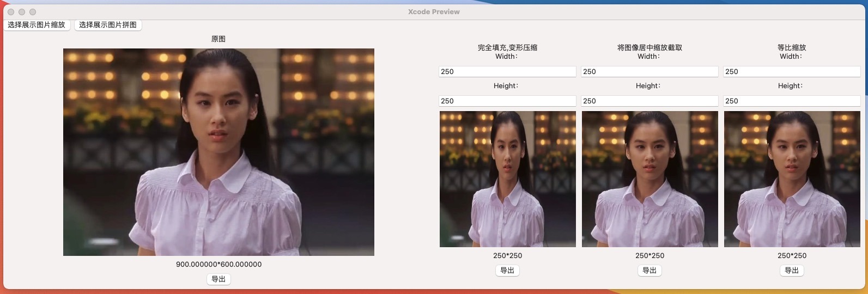
Task: Click the 完全填充,变形压缩 preview image
Action: tap(507, 179)
